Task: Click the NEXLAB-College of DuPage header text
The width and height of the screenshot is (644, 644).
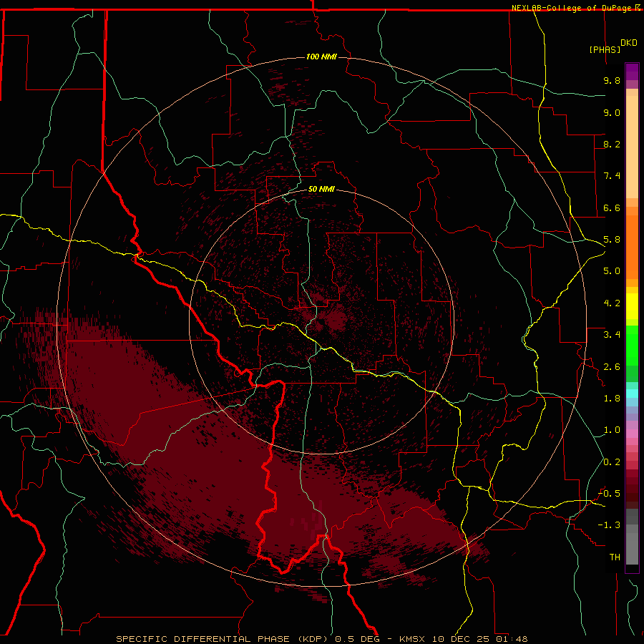Action: coord(572,8)
